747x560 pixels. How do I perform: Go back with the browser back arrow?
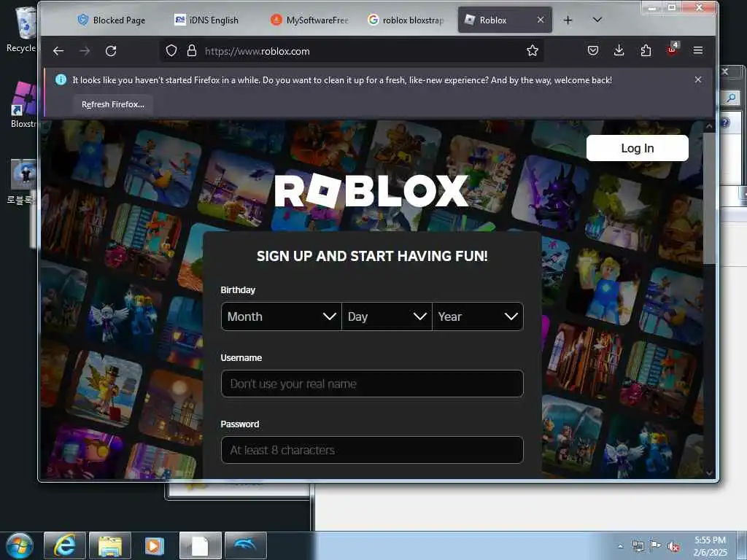[x=58, y=51]
